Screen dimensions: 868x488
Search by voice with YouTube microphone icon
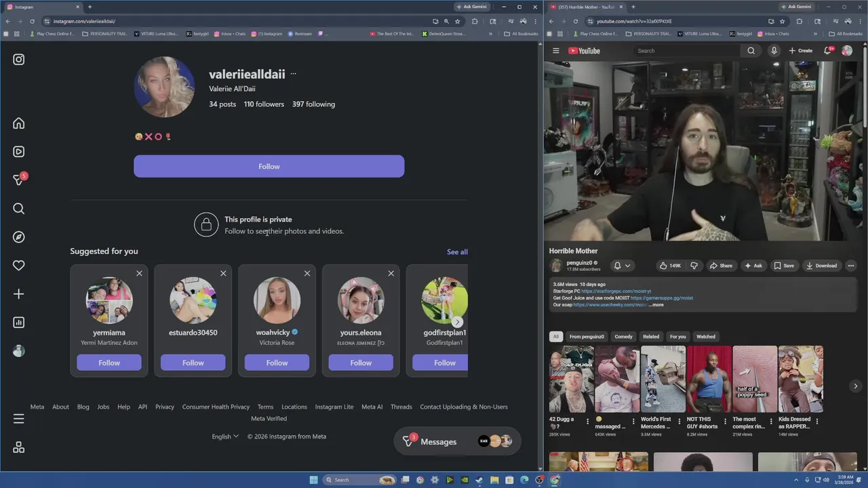click(774, 51)
